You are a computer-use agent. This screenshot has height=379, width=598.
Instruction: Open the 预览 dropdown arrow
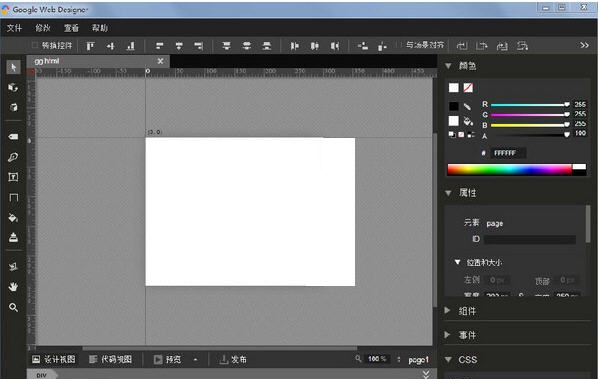click(195, 360)
